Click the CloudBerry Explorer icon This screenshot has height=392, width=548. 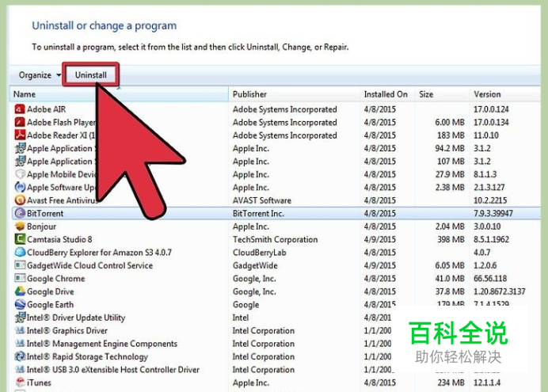pyautogui.click(x=20, y=253)
